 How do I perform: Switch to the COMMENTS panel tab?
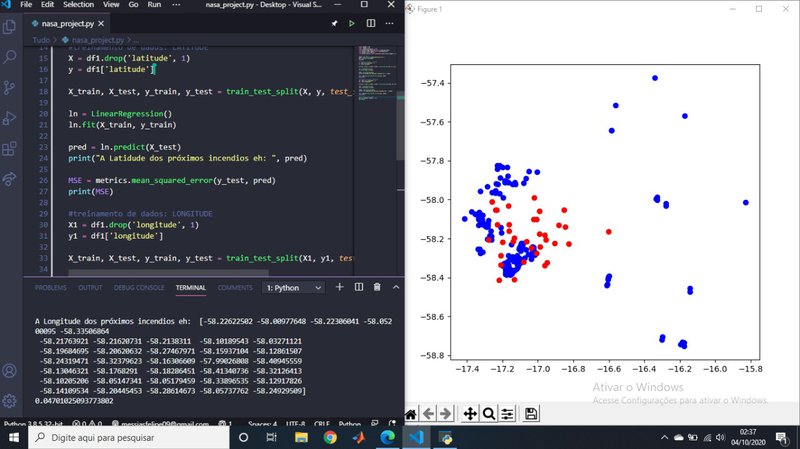(x=235, y=288)
